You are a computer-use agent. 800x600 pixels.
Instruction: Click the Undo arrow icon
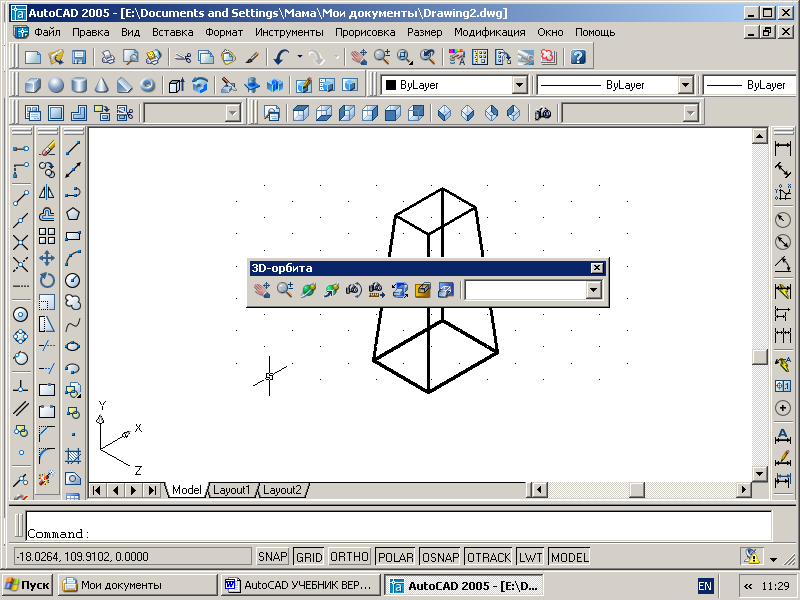281,57
